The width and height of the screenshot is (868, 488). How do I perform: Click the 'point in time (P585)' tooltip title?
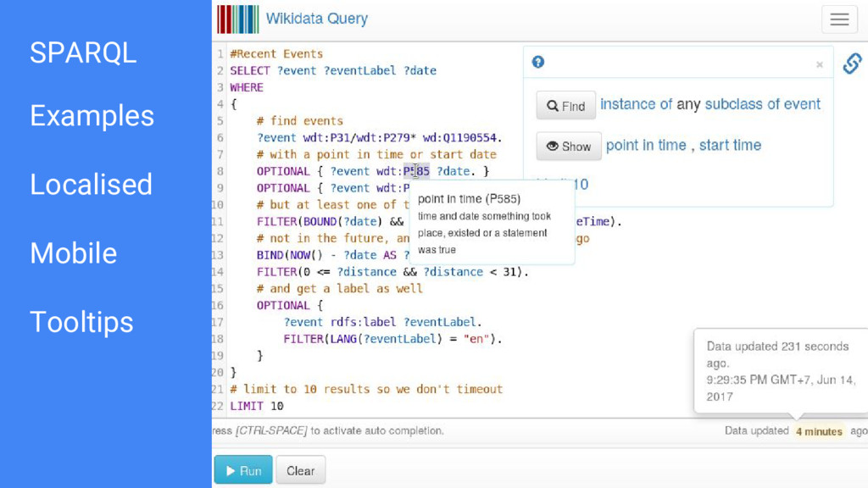tap(469, 198)
